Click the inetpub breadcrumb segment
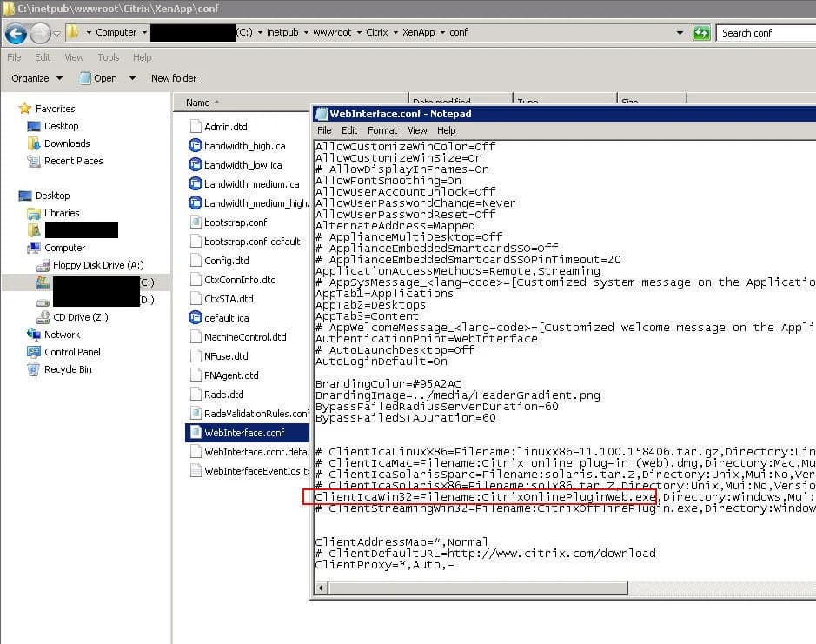816x644 pixels. point(282,32)
